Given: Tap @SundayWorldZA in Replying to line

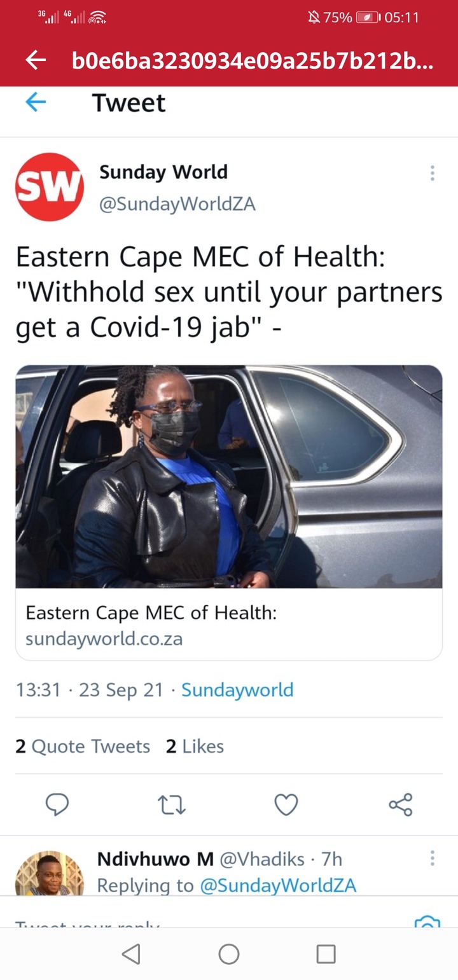Looking at the screenshot, I should pyautogui.click(x=278, y=885).
